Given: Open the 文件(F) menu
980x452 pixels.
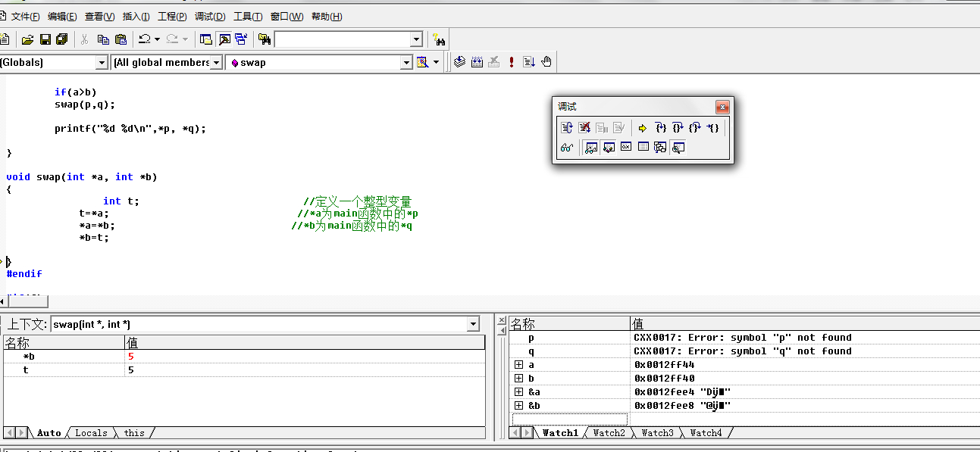Looking at the screenshot, I should (25, 17).
